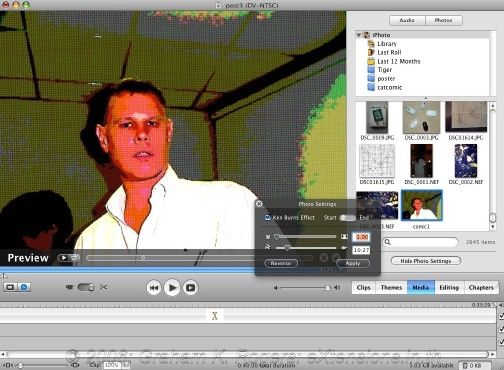
Task: Click timeline scrollbar left arrow
Action: [x=3, y=354]
